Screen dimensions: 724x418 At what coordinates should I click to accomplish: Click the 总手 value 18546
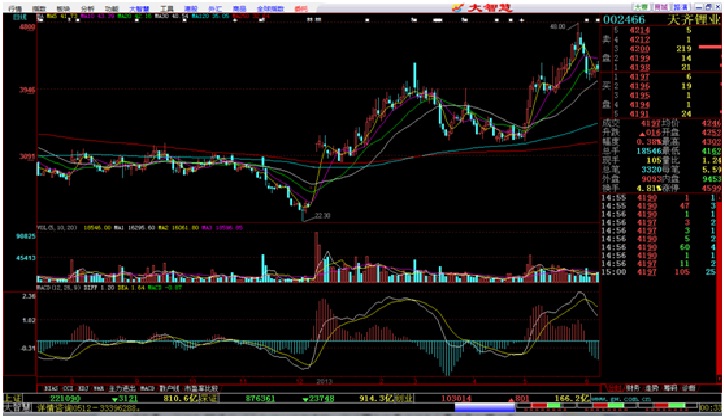point(649,151)
